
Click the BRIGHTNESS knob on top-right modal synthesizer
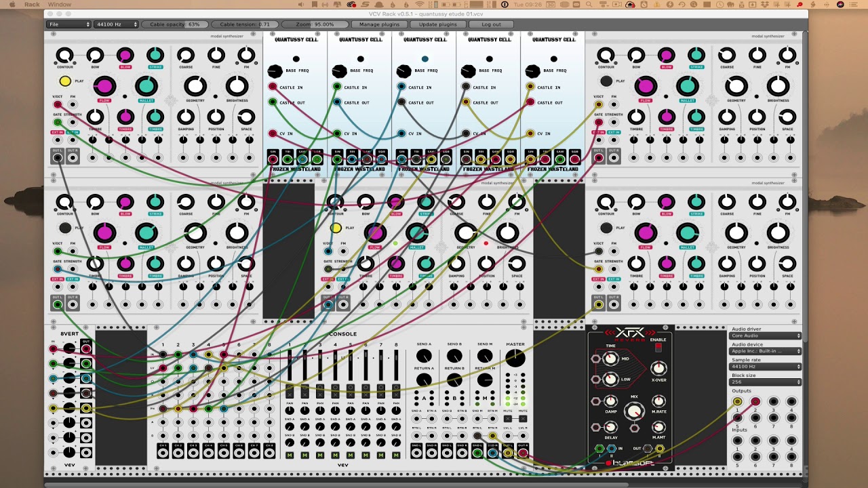pos(778,86)
